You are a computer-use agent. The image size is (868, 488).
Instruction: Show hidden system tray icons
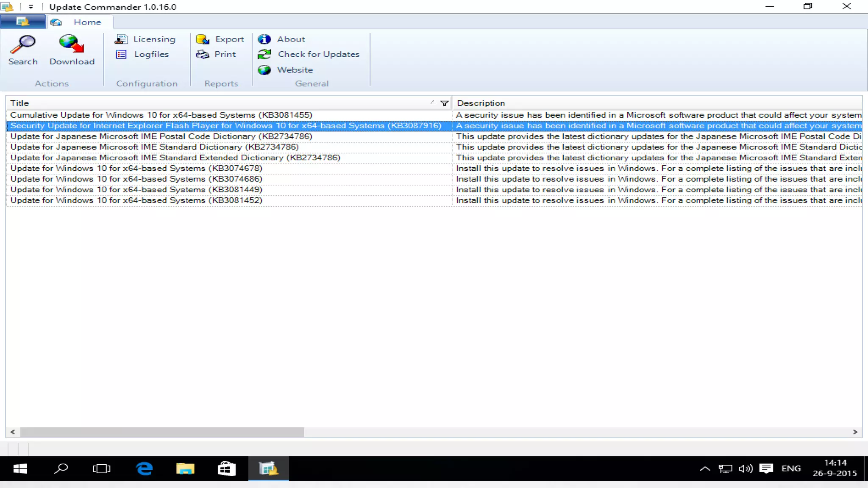pyautogui.click(x=705, y=469)
